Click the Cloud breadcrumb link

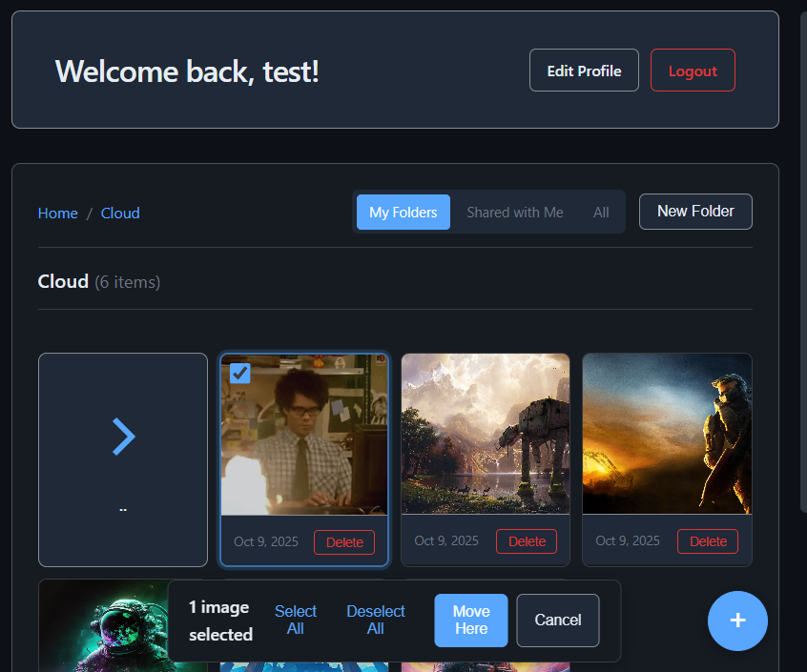pos(120,214)
